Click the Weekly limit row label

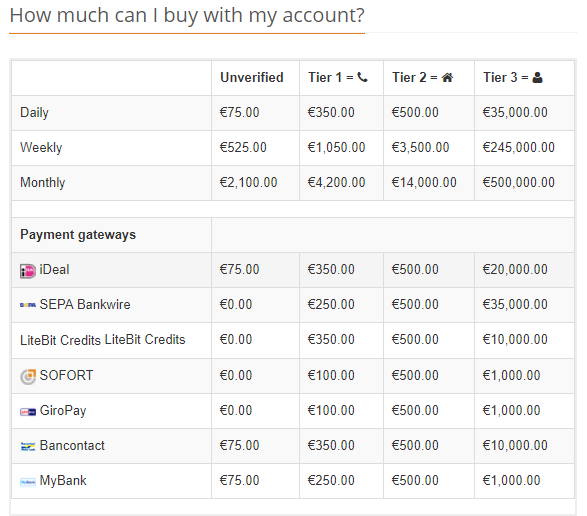click(41, 148)
